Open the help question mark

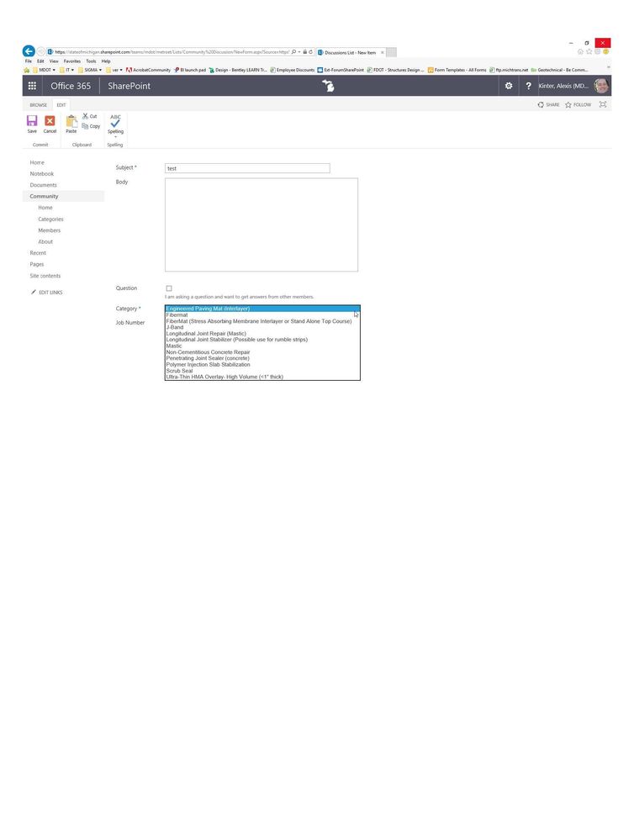point(528,86)
